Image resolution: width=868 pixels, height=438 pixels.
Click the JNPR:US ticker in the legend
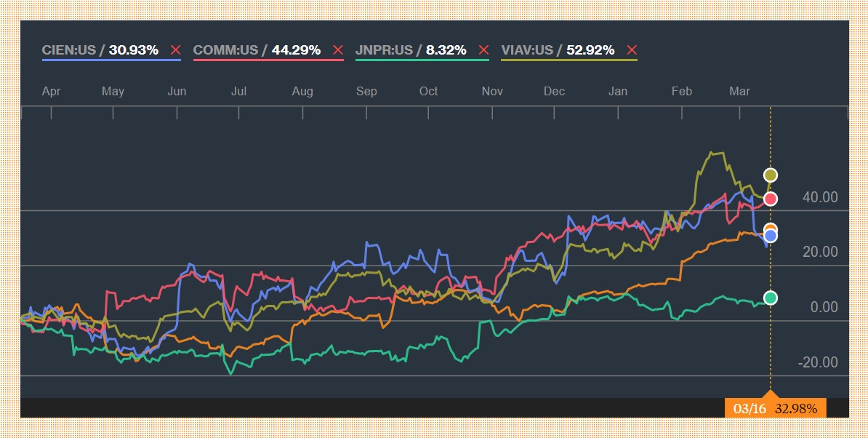tap(384, 50)
